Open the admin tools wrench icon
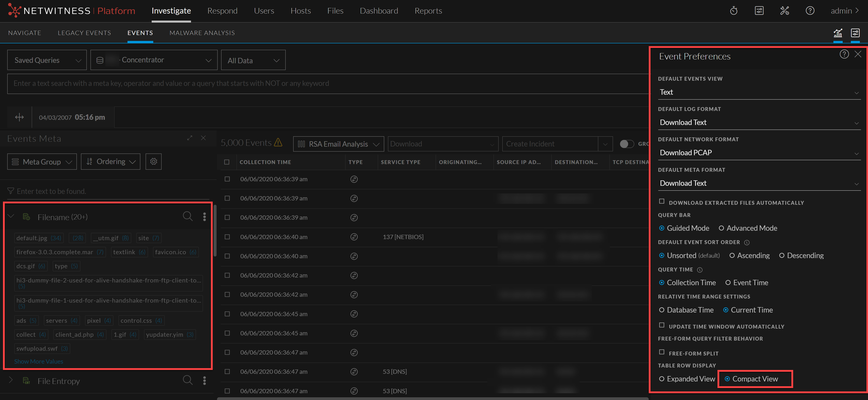 pyautogui.click(x=784, y=11)
